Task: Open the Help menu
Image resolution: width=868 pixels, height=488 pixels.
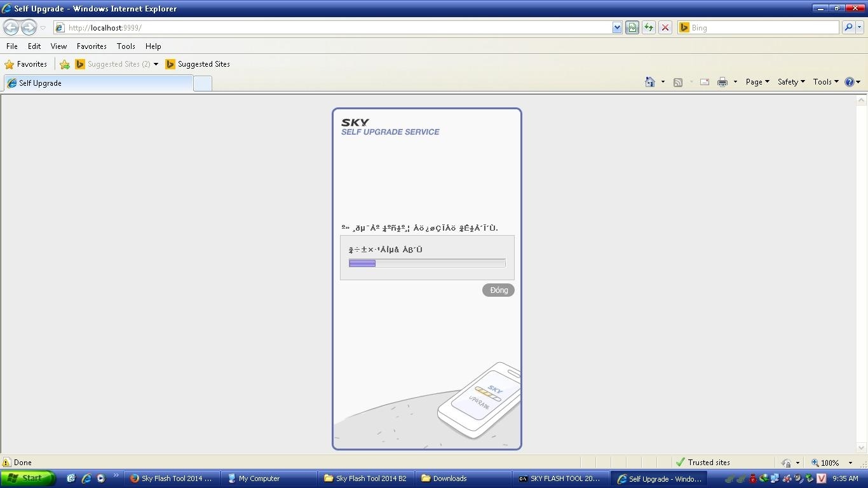Action: point(153,46)
